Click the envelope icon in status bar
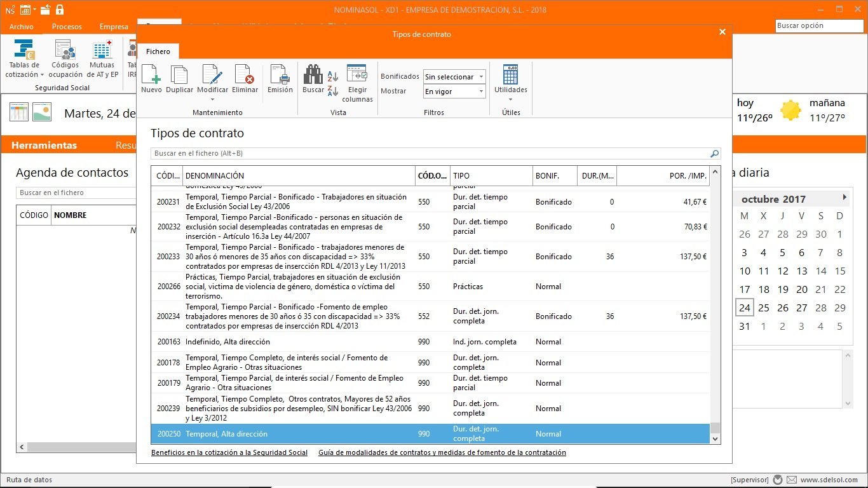Image resolution: width=868 pixels, height=488 pixels. point(792,480)
